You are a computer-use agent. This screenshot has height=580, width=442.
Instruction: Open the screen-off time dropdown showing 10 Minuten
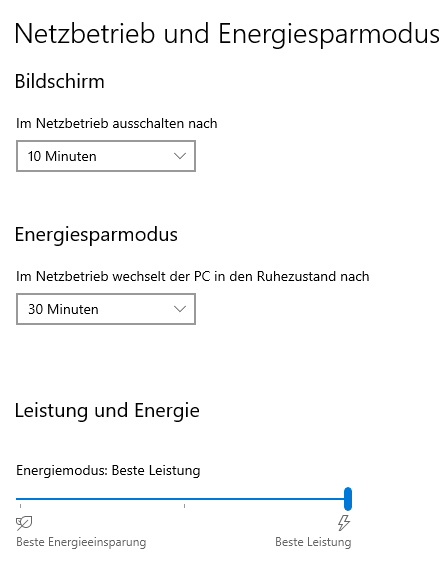(x=106, y=156)
